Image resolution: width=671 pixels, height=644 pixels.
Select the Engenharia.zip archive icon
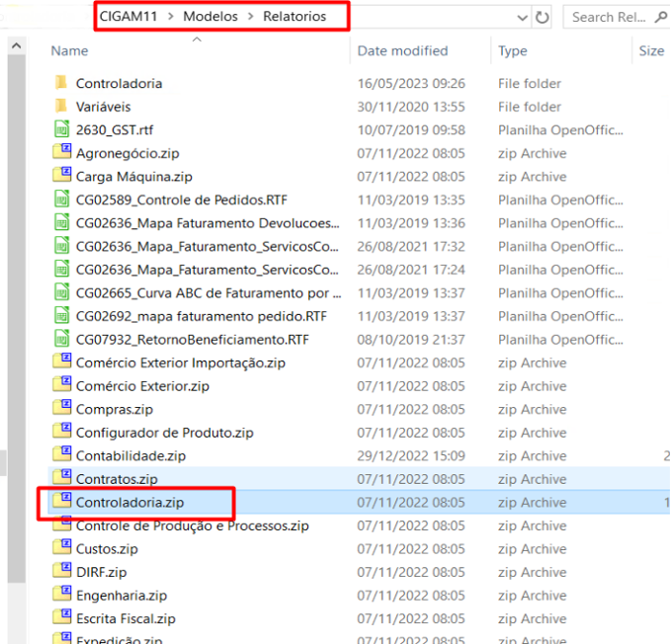pyautogui.click(x=62, y=594)
